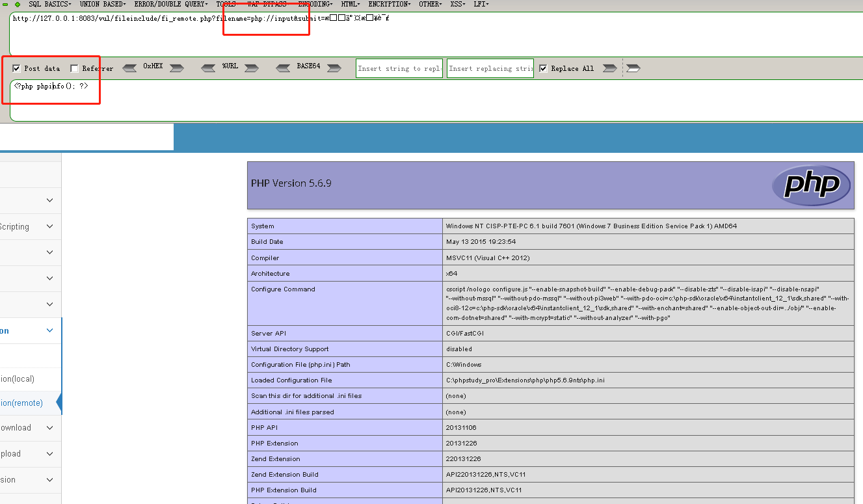Click the 'System' row label
Image resolution: width=863 pixels, height=504 pixels.
point(263,226)
